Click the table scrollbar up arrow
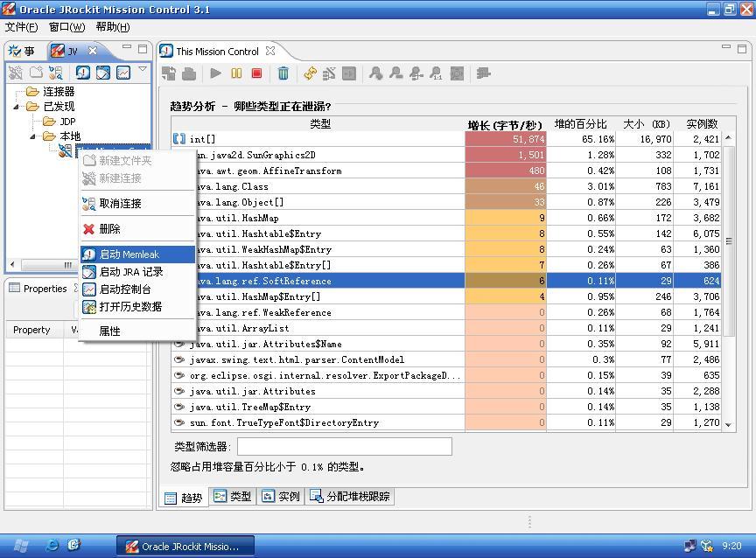 (729, 138)
